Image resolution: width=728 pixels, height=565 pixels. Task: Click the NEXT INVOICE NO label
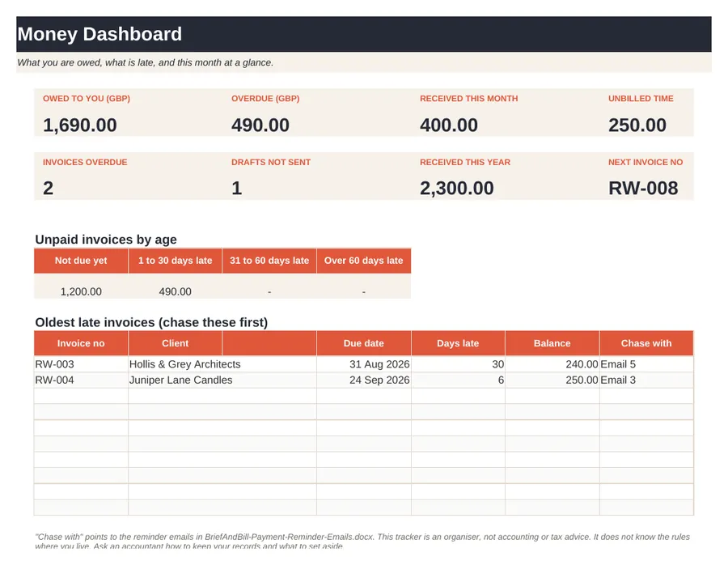click(x=645, y=162)
